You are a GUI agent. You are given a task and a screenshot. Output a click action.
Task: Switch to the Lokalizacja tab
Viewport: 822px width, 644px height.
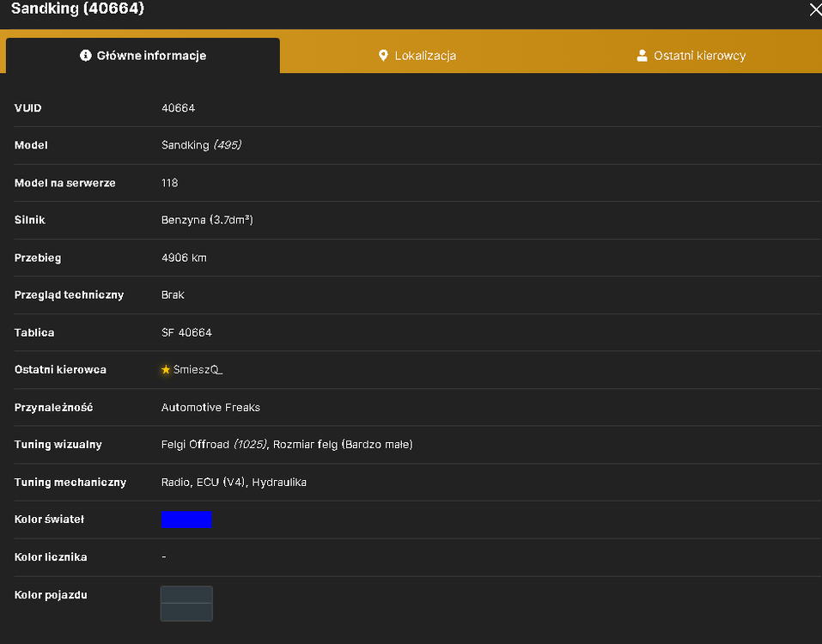click(417, 56)
